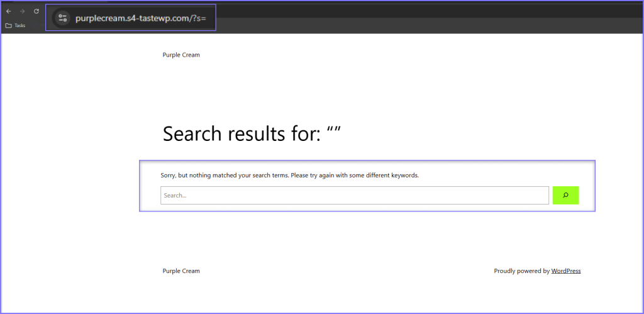This screenshot has height=314, width=644.
Task: Click the browser forward arrow
Action: [23, 11]
